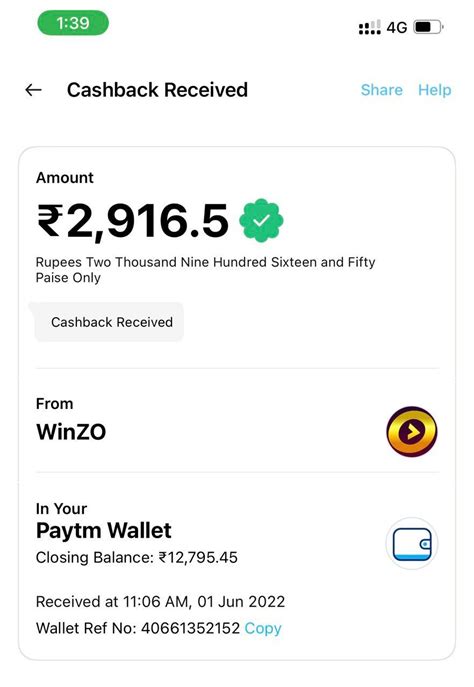Viewport: 474px width, 687px height.
Task: Tap the Wallet Ref No 40661352152 text
Action: click(x=138, y=628)
